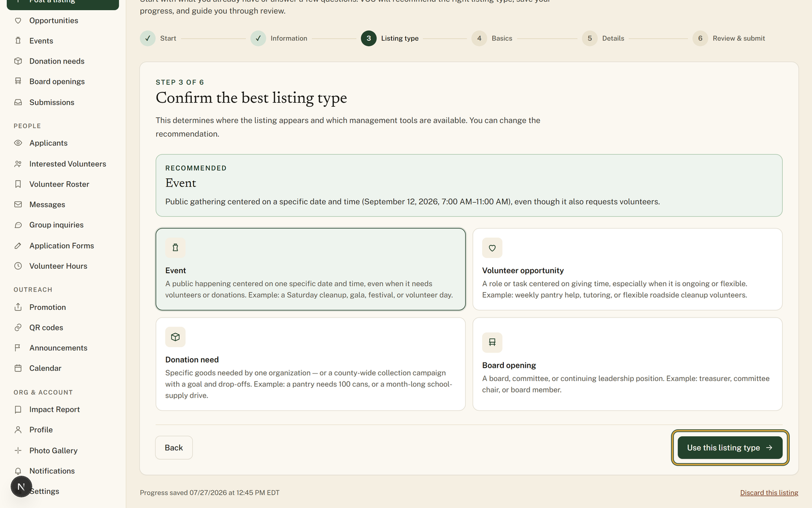
Task: Jump to step 4 Basics
Action: coord(492,38)
